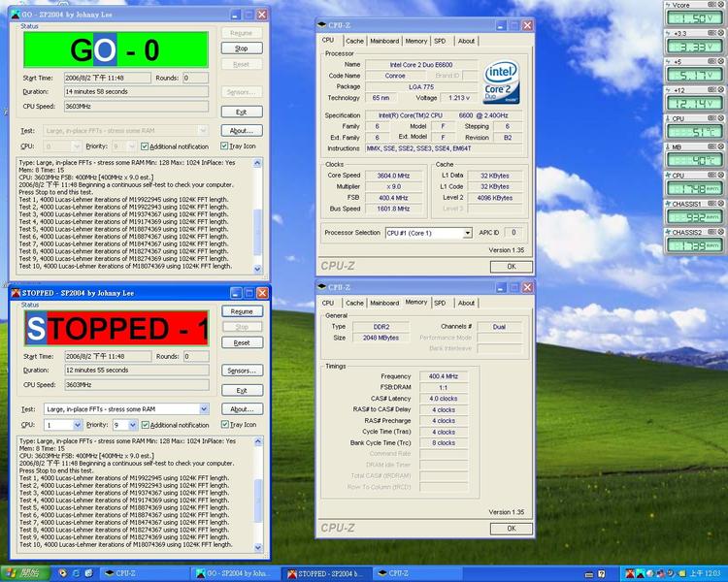Open Mainboard tab in upper CPU-Z window
Image resolution: width=728 pixels, height=582 pixels.
point(384,41)
